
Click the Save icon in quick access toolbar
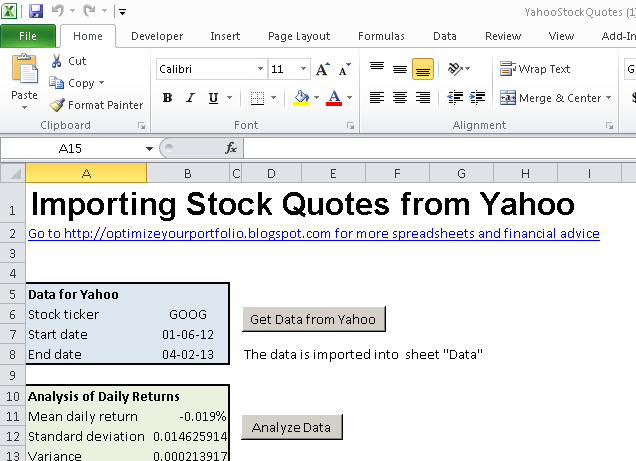coord(36,11)
